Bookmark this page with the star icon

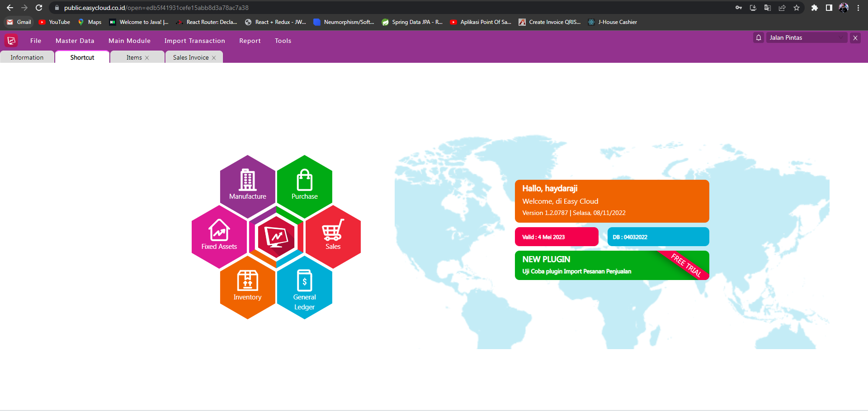[x=797, y=8]
